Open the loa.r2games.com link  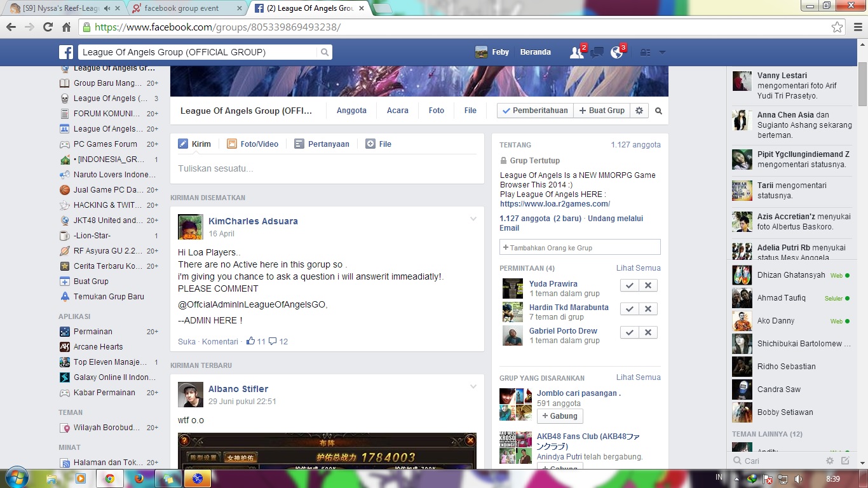(x=555, y=204)
